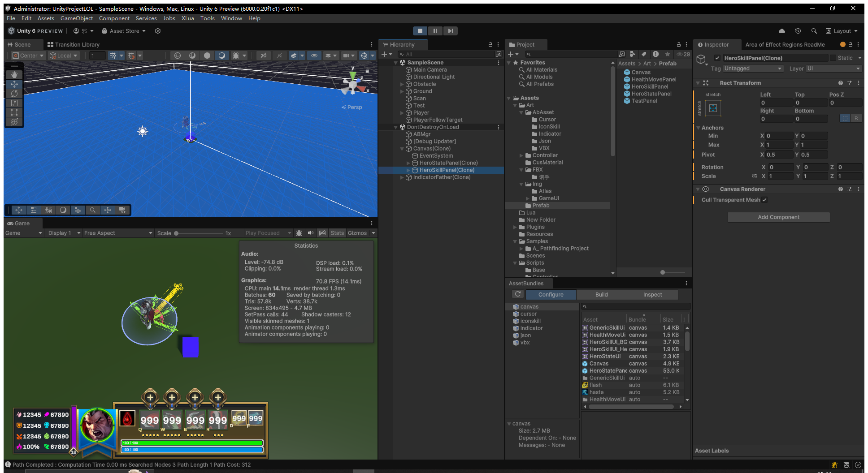Viewport: 868px width, 473px height.
Task: Open the Free Aspect dropdown
Action: [x=118, y=233]
